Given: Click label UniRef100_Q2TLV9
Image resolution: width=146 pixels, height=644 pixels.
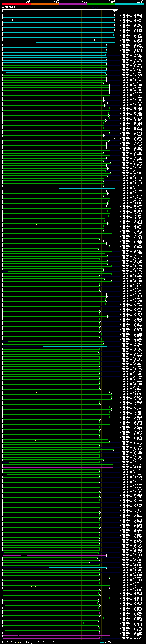Looking at the screenshot, I should coord(131,32).
